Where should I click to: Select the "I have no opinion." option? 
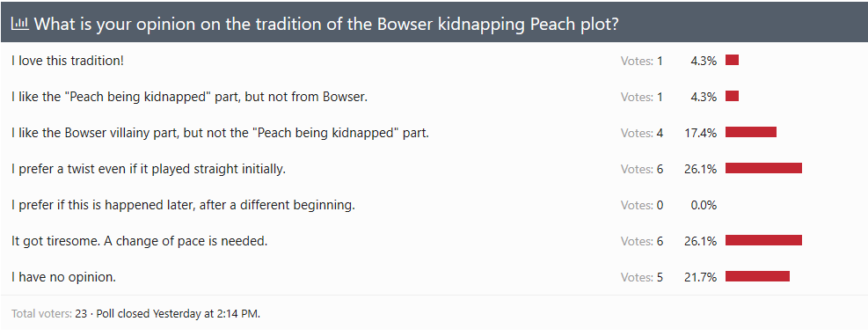pos(63,277)
